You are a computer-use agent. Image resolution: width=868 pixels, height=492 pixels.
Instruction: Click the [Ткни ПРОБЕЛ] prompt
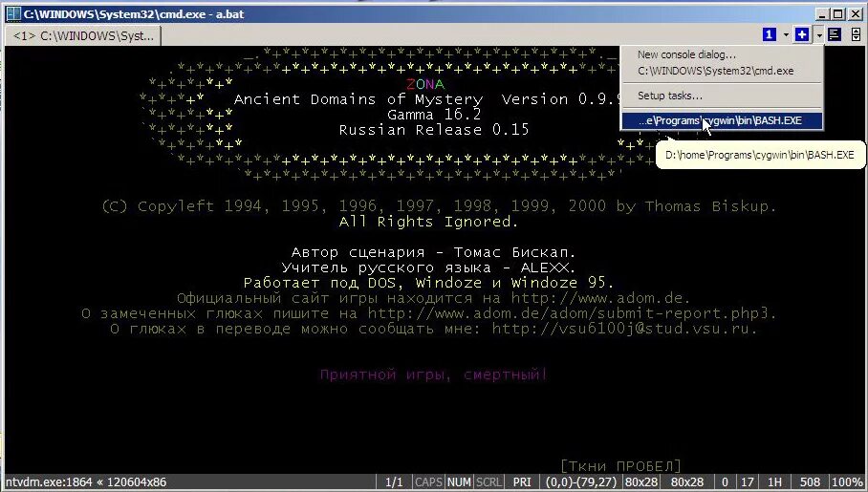pos(620,465)
